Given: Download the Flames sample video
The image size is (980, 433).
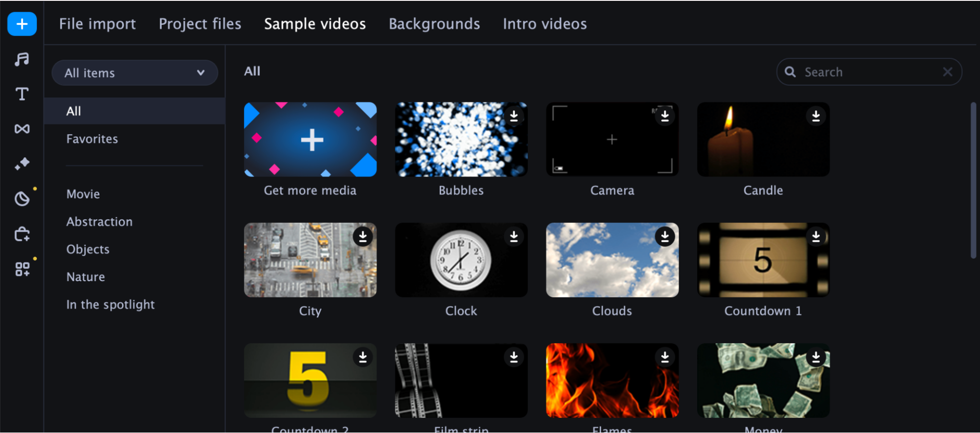Looking at the screenshot, I should click(x=665, y=357).
